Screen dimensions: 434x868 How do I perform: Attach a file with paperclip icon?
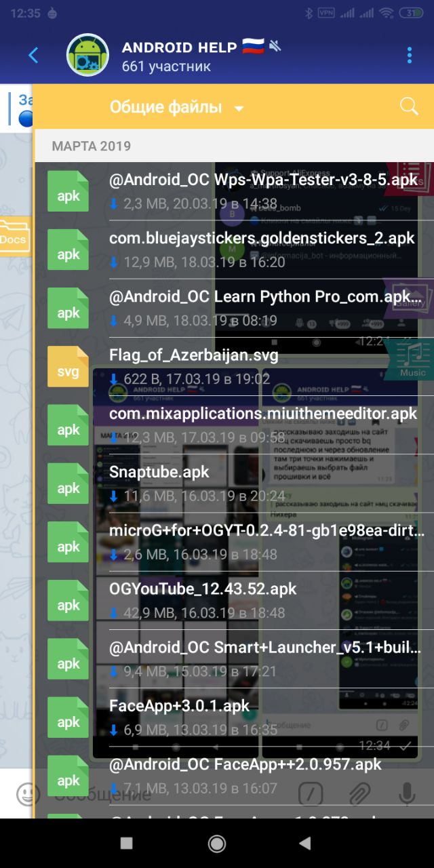359,793
